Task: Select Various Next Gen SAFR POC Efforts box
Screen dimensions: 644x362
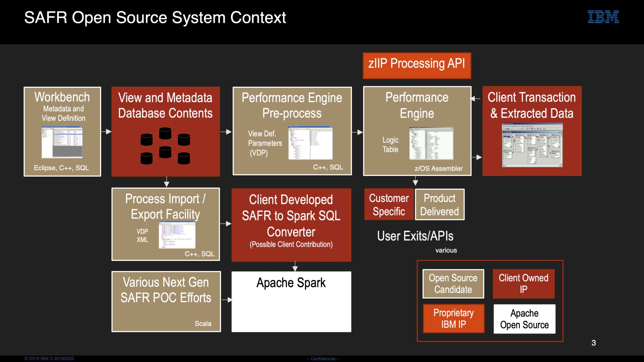Action: [x=166, y=301]
